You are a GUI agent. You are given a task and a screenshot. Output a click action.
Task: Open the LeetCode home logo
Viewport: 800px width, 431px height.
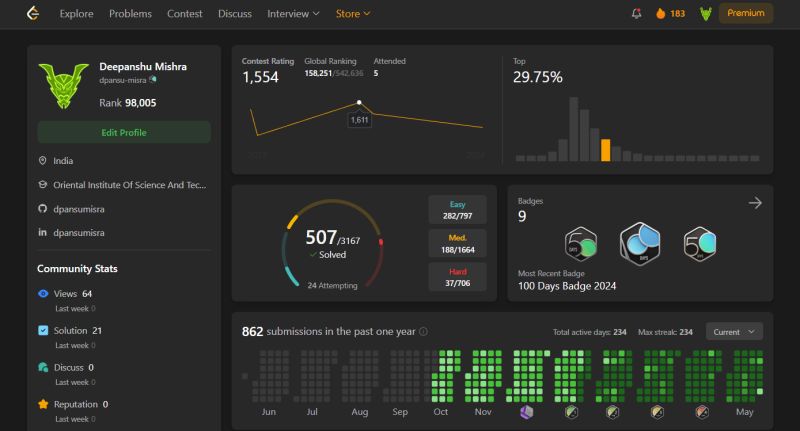click(33, 13)
